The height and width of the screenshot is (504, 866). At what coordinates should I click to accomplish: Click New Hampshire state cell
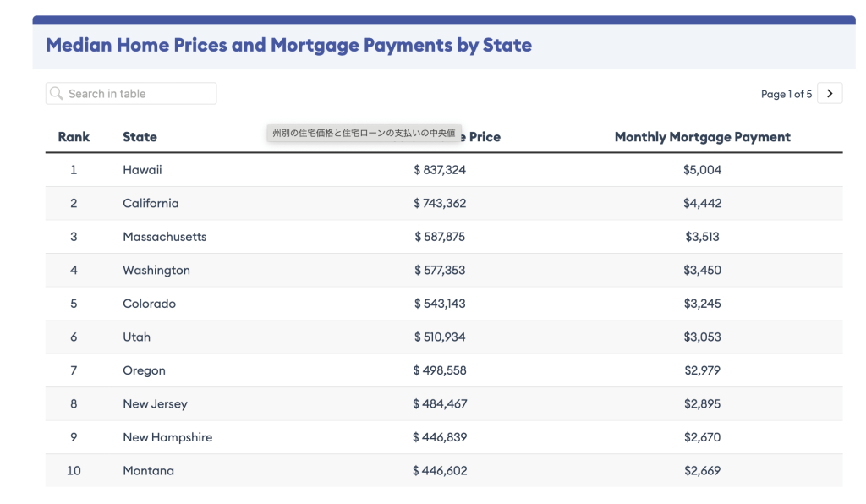(x=167, y=437)
